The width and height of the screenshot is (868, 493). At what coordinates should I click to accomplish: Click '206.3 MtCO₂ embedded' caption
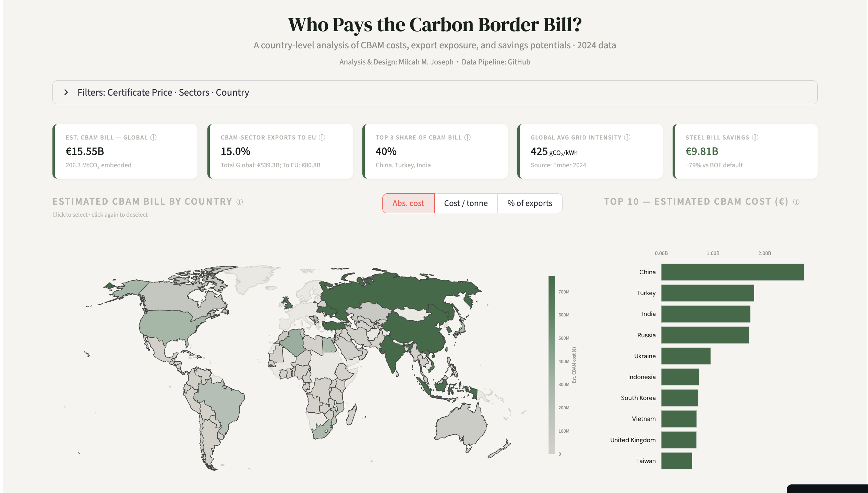pos(98,165)
